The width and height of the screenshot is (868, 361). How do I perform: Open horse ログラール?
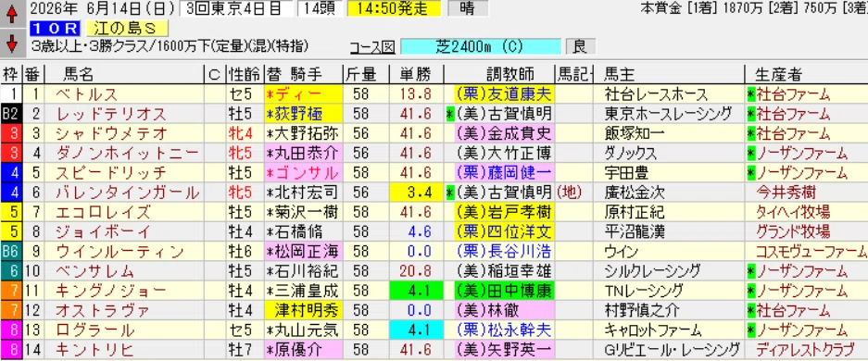coord(95,330)
